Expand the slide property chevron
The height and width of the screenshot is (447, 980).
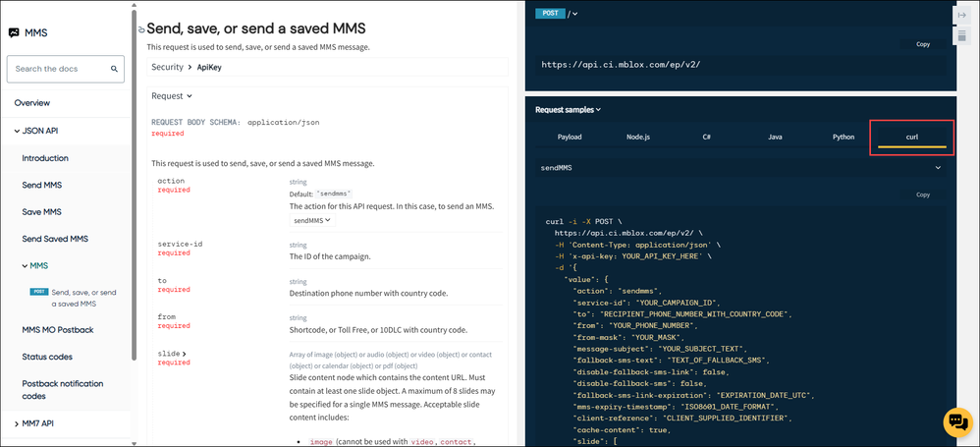pos(184,354)
